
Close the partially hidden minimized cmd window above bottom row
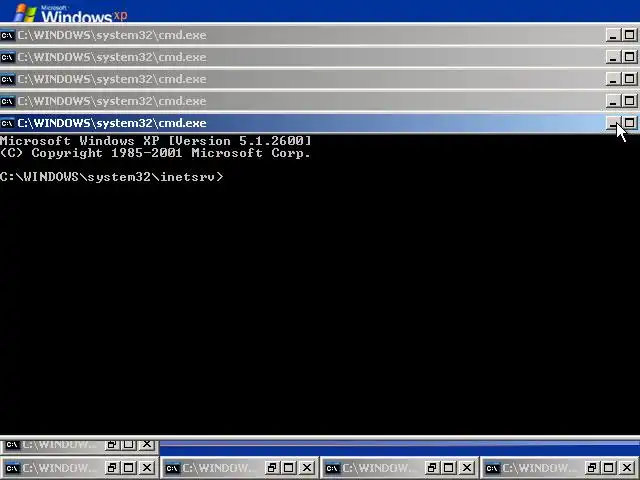(147, 444)
